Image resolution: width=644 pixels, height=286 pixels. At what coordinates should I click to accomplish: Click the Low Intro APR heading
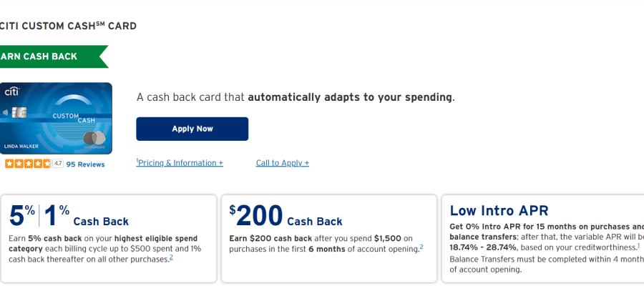tap(499, 211)
